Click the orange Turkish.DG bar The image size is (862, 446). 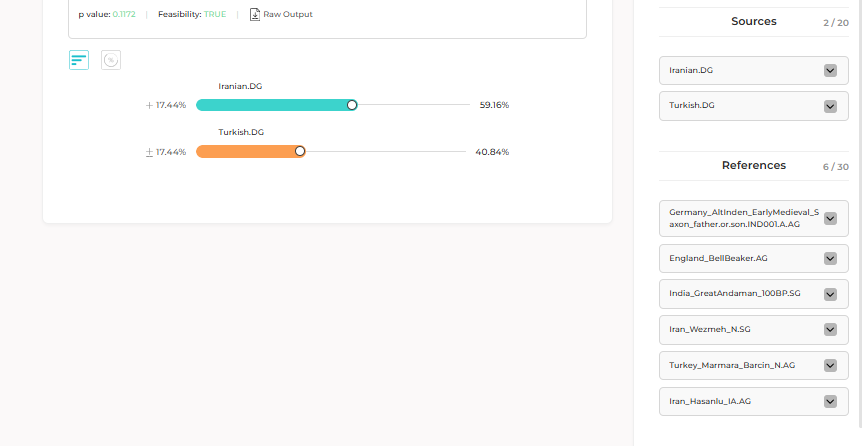tap(247, 152)
